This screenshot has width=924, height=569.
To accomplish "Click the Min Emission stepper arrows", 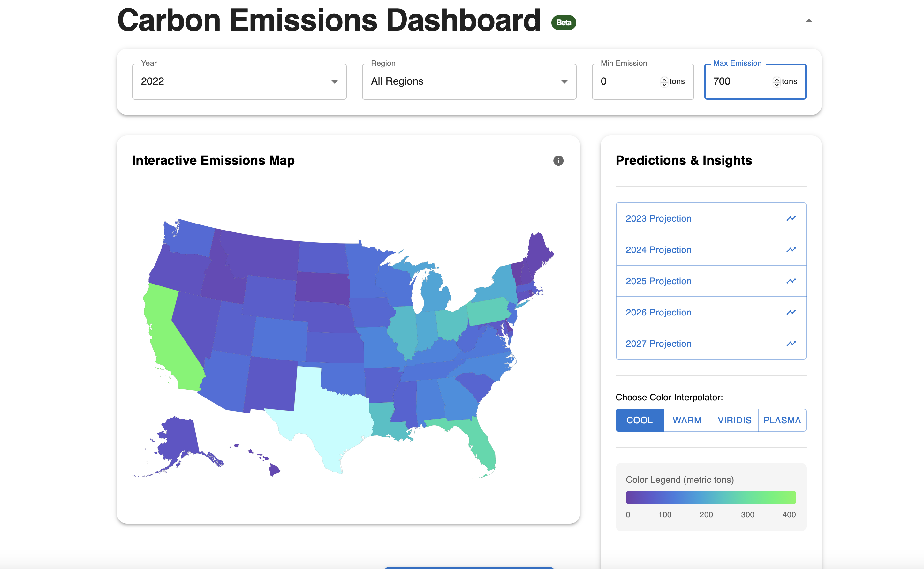I will pos(664,82).
